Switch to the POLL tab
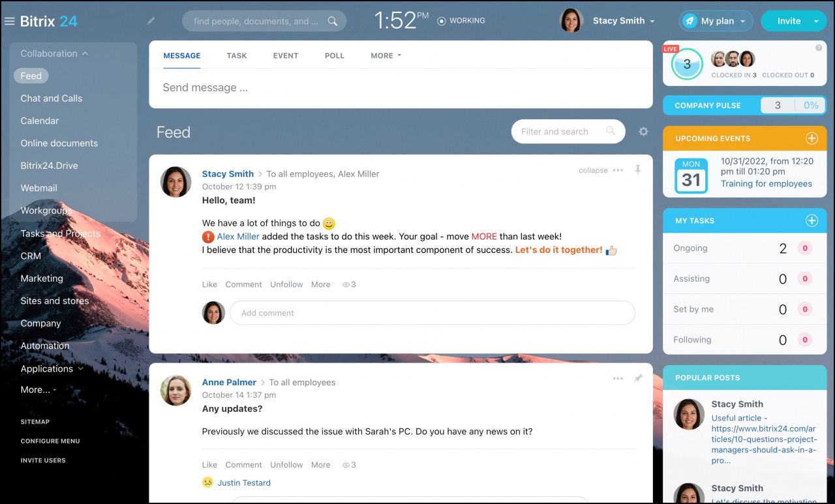 [334, 55]
